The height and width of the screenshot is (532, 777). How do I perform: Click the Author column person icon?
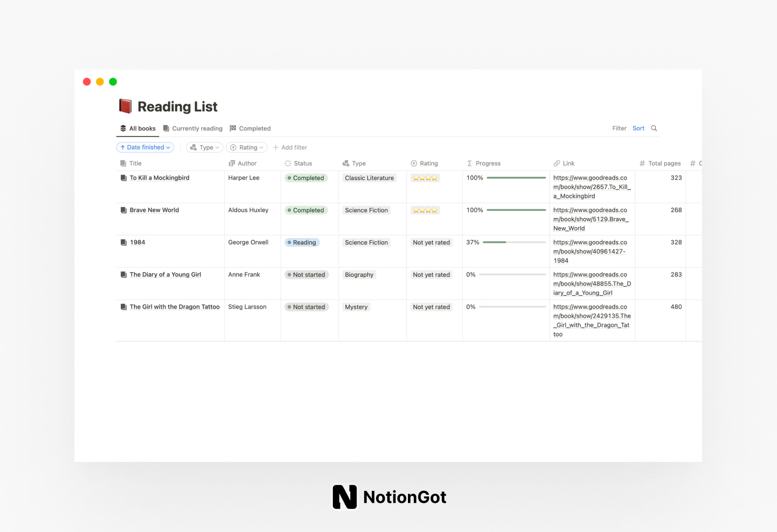231,163
